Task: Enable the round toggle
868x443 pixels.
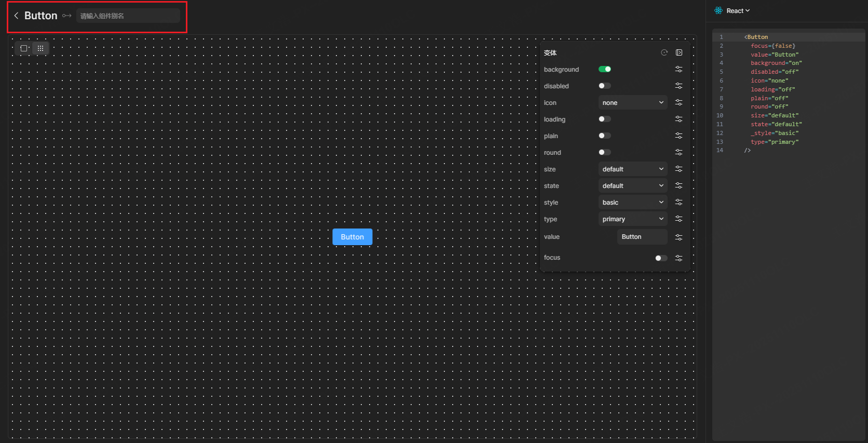Action: (605, 152)
